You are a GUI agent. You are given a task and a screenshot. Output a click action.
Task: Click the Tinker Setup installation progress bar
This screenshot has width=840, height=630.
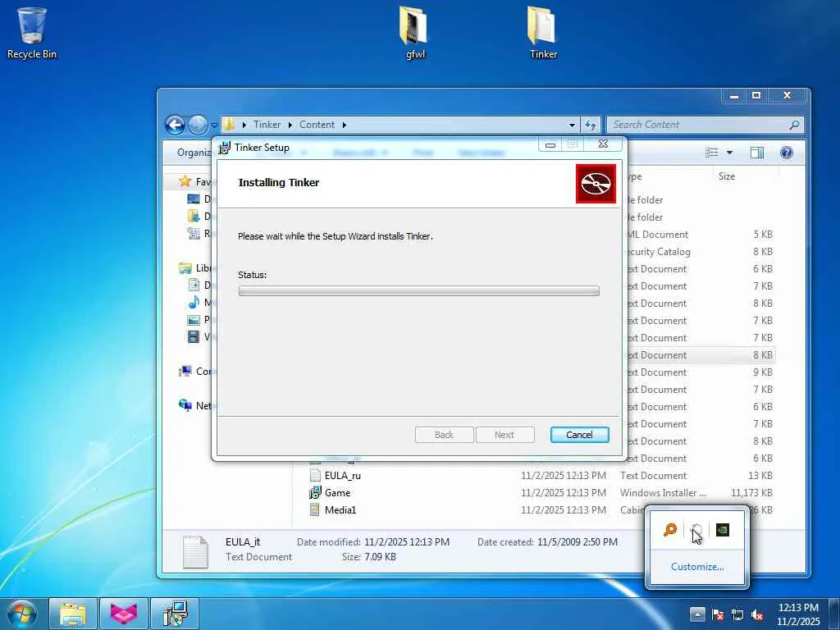pos(419,291)
